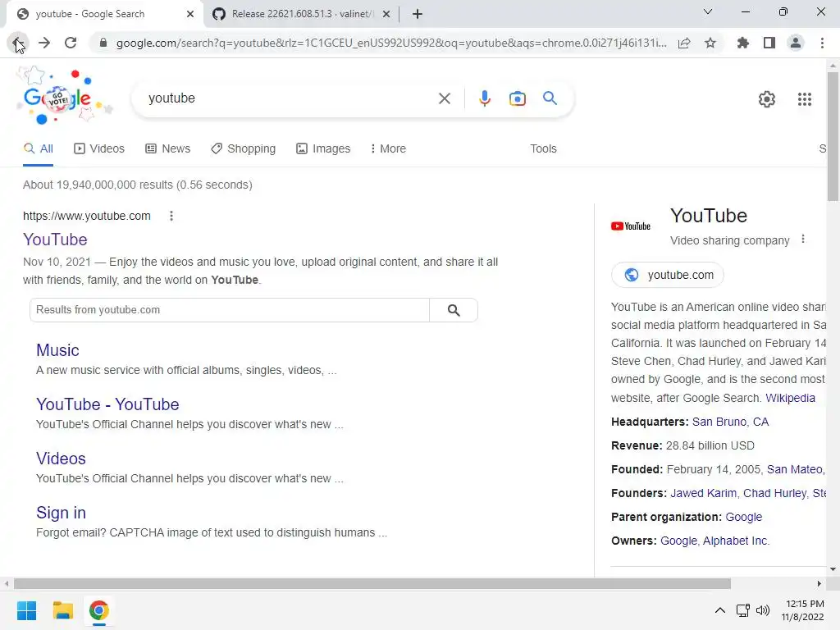Focus the Results from youtube.com search field
The height and width of the screenshot is (630, 840).
tap(230, 310)
